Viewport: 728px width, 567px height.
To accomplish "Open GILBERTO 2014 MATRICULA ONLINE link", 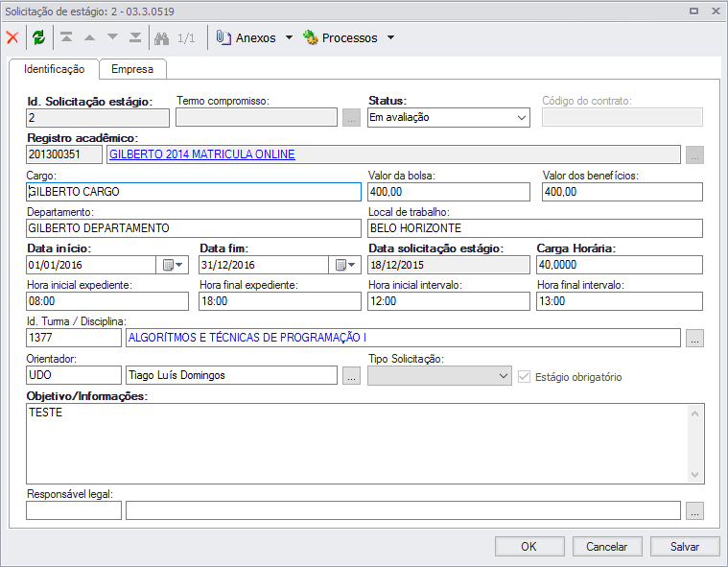I will pos(202,154).
